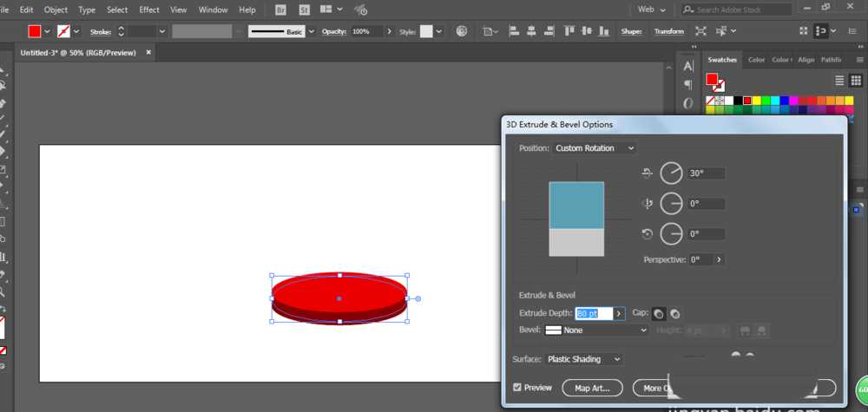Click the Map Art... button
The height and width of the screenshot is (412, 868).
593,388
